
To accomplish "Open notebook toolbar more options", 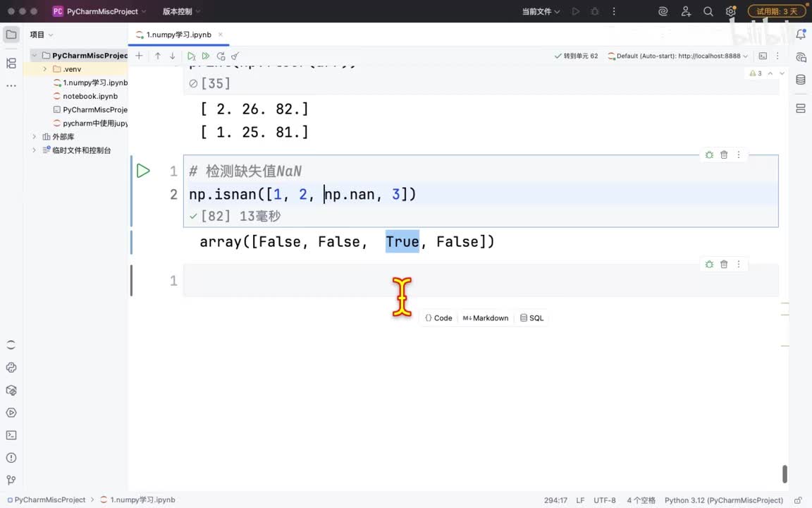I will point(777,56).
